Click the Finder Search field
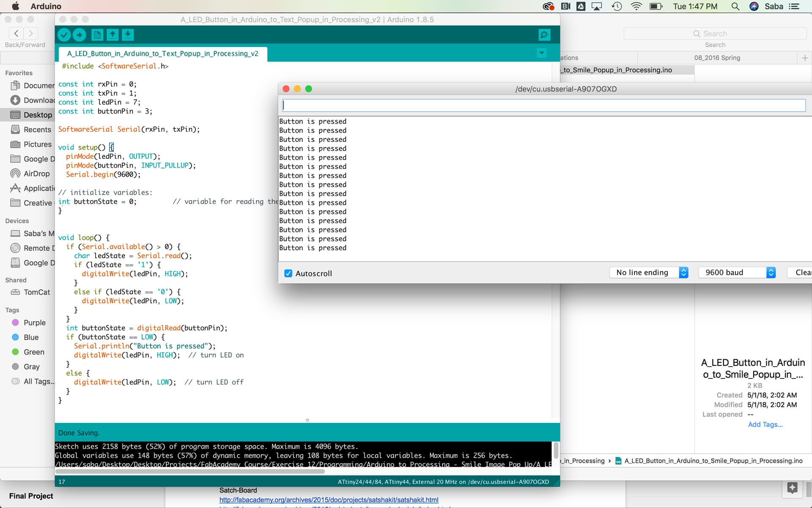Viewport: 812px width, 508px height. 715,33
